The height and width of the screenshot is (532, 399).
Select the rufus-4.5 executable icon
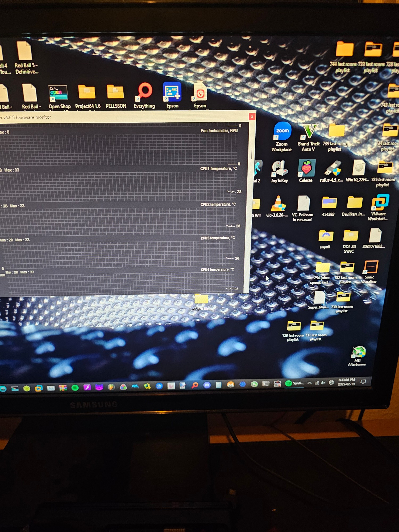(332, 171)
